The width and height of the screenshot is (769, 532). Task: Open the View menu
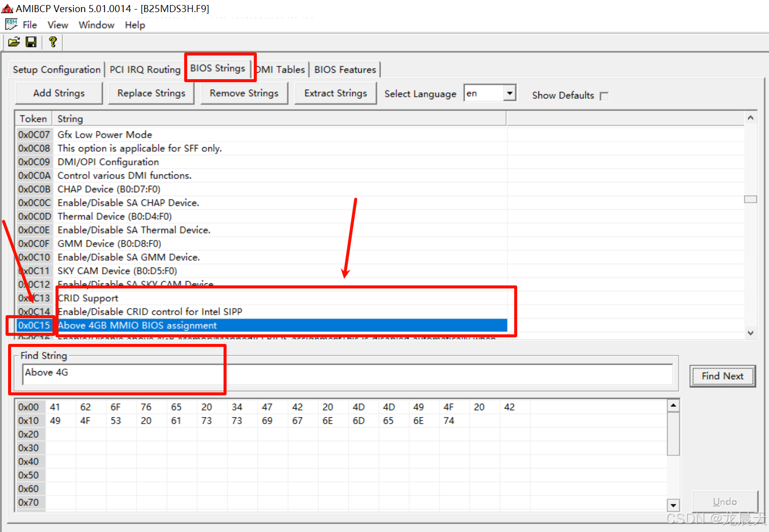58,25
